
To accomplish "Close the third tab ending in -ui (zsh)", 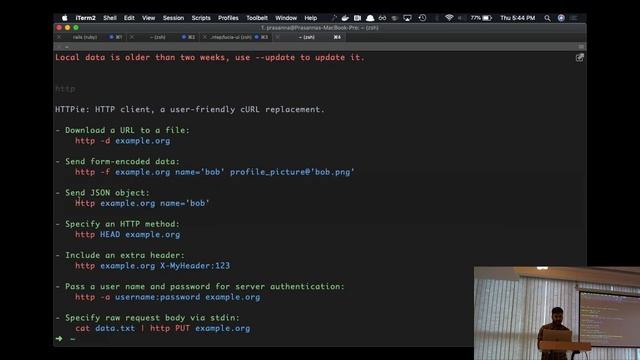I will pyautogui.click(x=205, y=37).
